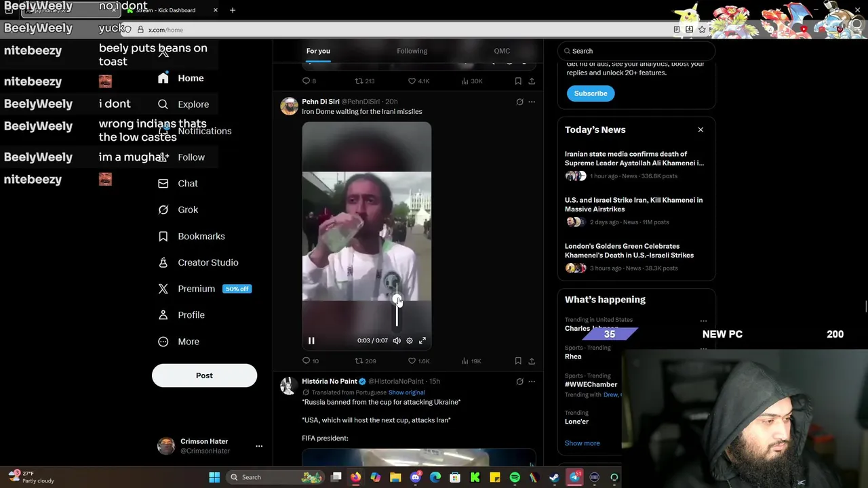Open the weather widget showing 27°F
This screenshot has height=488, width=868.
click(31, 477)
